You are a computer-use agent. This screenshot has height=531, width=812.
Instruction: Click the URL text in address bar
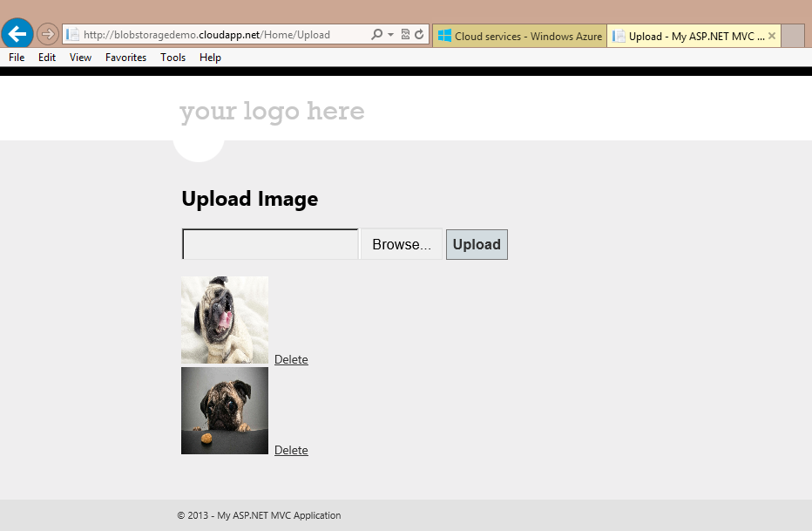pos(206,35)
